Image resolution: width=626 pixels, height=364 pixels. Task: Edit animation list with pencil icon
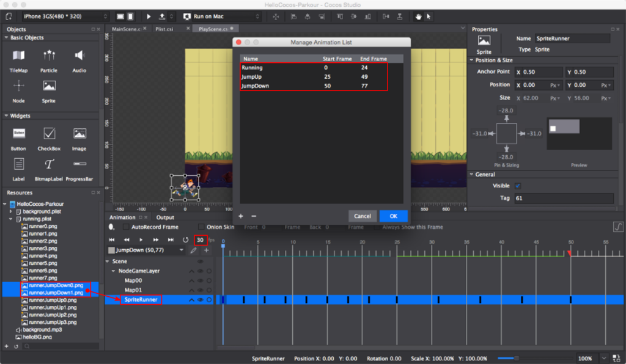(x=194, y=250)
